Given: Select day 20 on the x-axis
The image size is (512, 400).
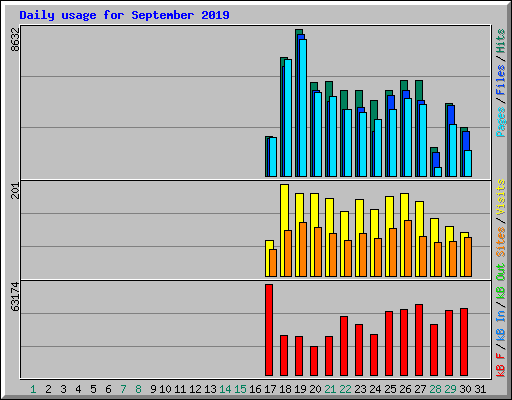Looking at the screenshot, I should (x=315, y=389).
